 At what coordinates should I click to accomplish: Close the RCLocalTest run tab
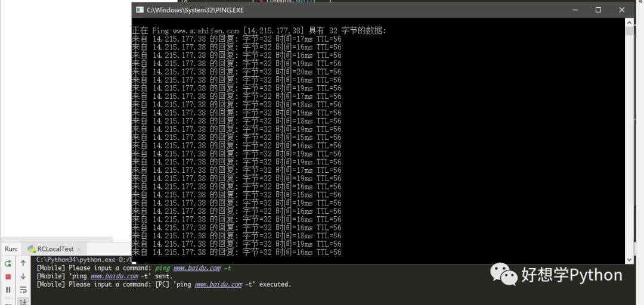click(79, 249)
